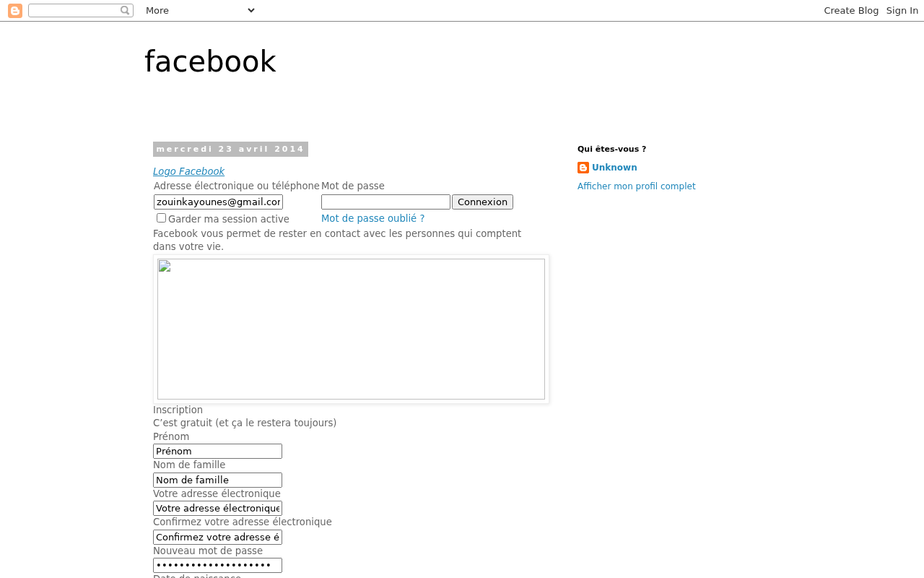Click the facebook blog title
Image resolution: width=924 pixels, height=578 pixels.
tap(210, 61)
